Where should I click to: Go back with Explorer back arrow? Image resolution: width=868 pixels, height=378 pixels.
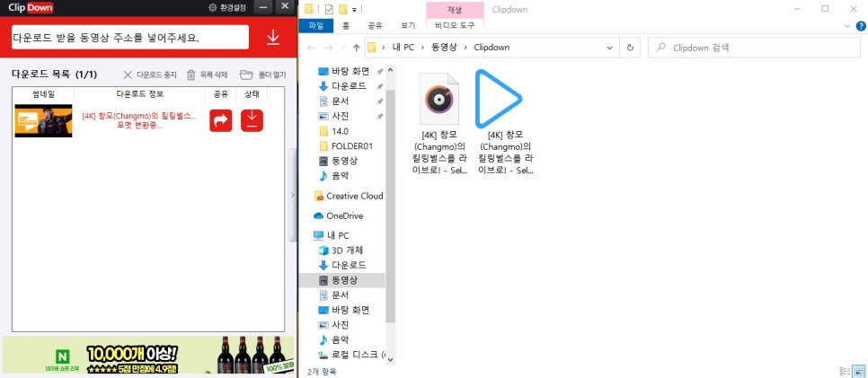pos(311,48)
